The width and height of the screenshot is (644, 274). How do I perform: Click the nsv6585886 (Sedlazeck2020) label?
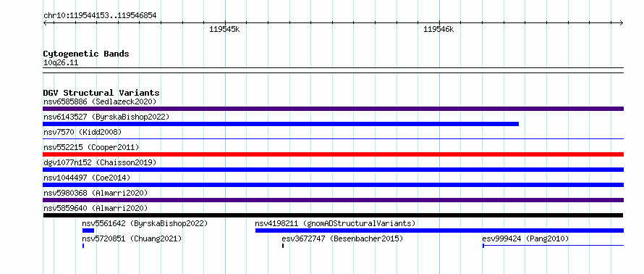[100, 101]
